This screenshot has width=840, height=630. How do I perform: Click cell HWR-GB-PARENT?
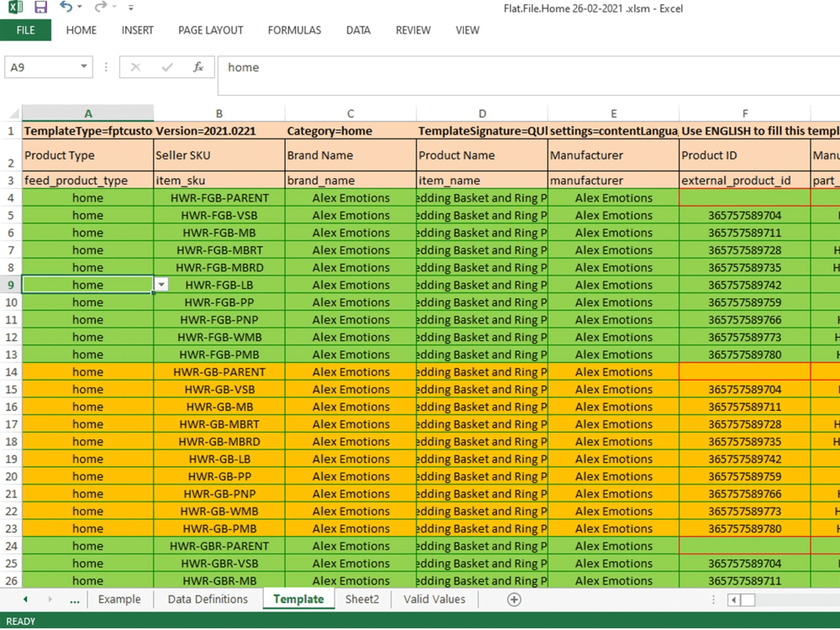tap(219, 372)
